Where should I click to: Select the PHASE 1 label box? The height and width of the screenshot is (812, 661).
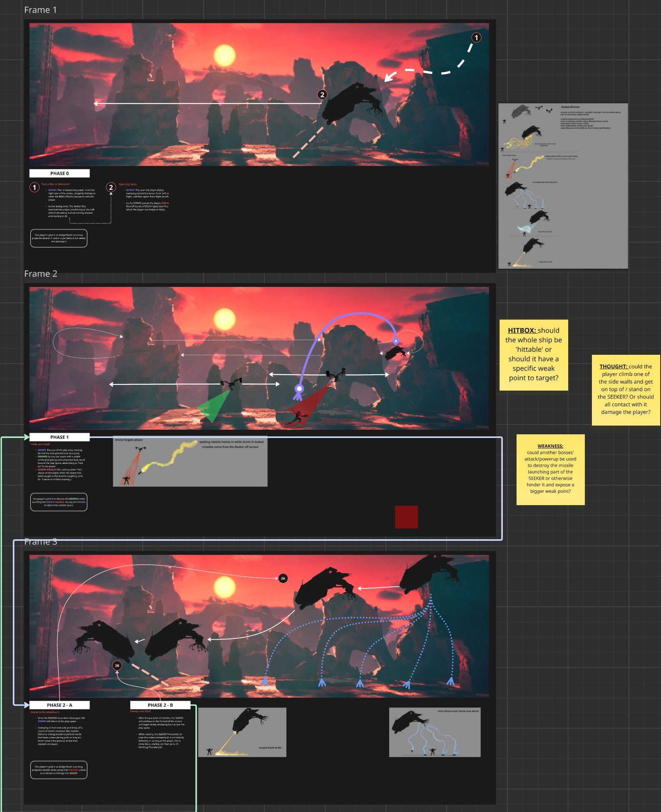(60, 437)
